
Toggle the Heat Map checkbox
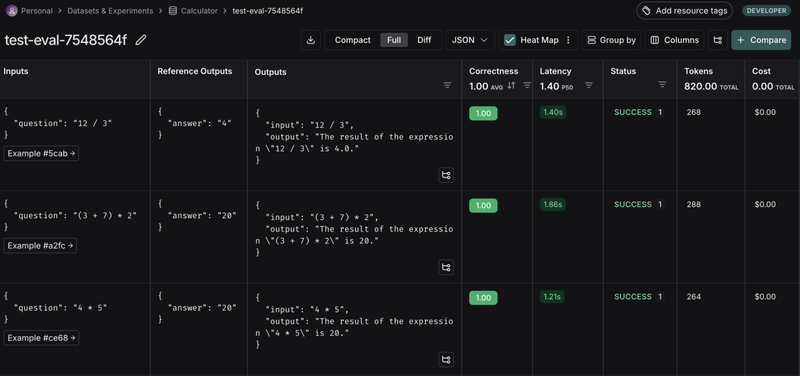(510, 40)
